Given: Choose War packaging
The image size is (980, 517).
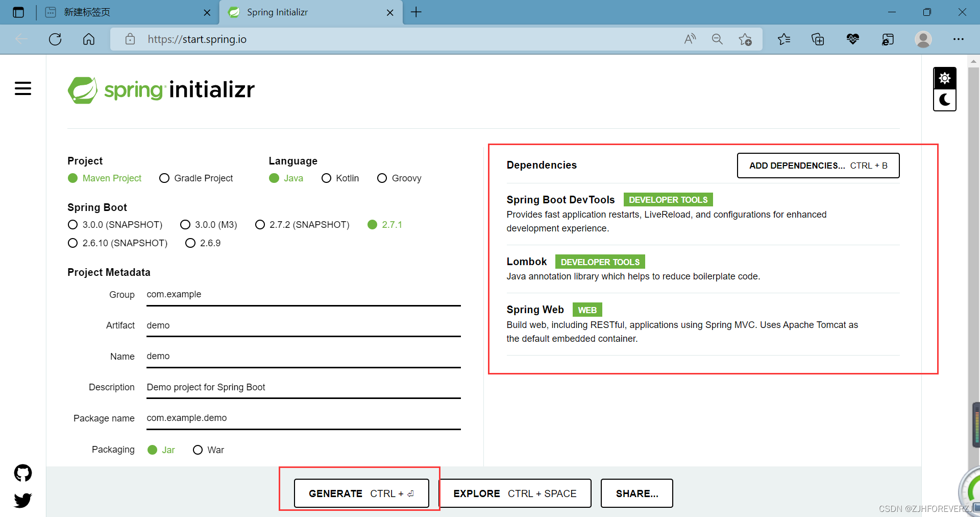Looking at the screenshot, I should tap(209, 450).
